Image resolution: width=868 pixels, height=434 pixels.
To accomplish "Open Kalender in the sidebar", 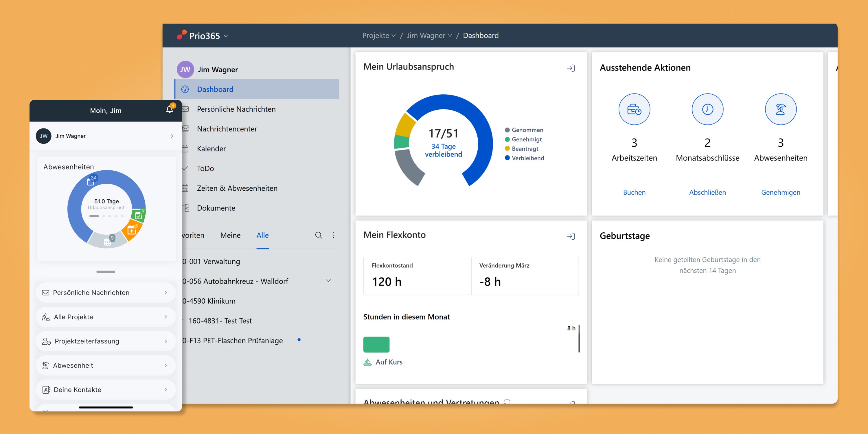I will point(211,149).
